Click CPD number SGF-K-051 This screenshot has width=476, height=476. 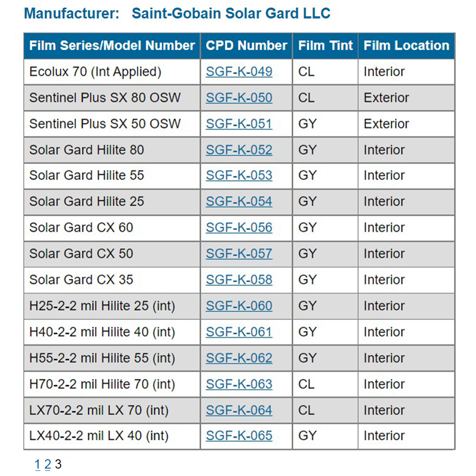click(239, 124)
